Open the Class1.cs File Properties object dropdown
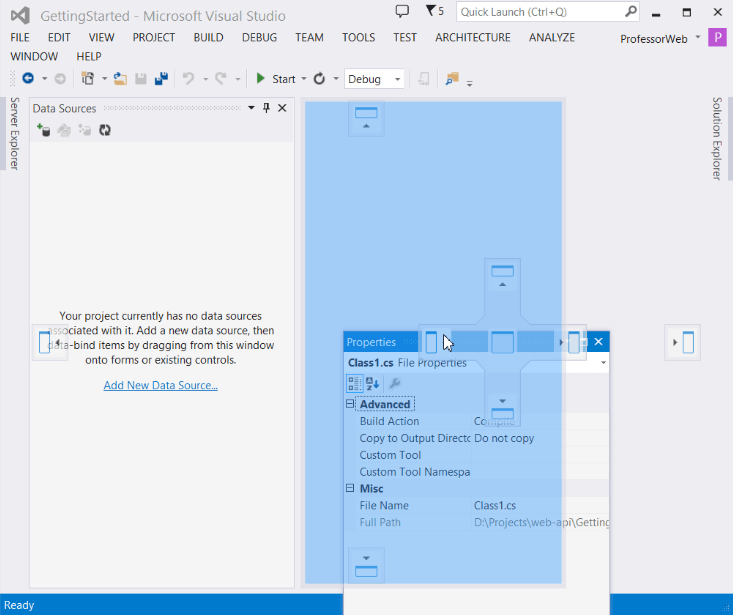The height and width of the screenshot is (615, 733). (x=603, y=363)
